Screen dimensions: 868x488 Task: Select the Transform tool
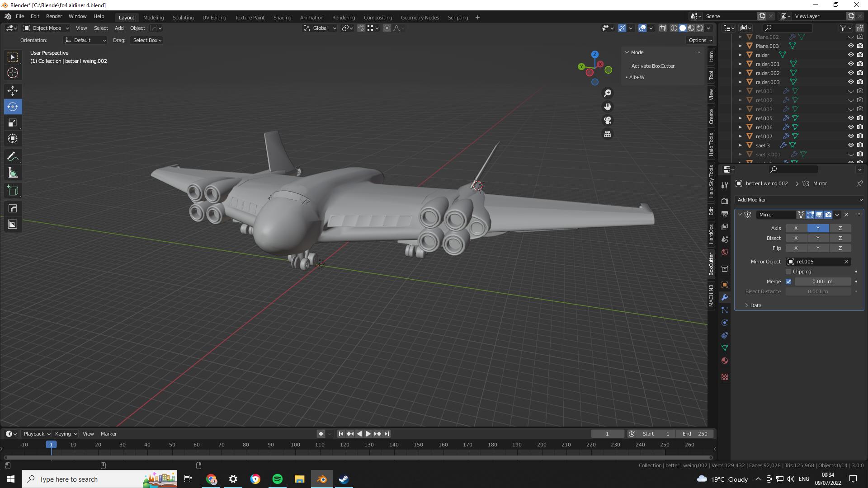13,138
